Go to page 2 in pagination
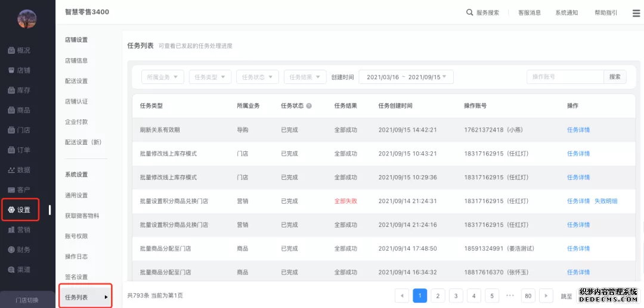 (438, 295)
